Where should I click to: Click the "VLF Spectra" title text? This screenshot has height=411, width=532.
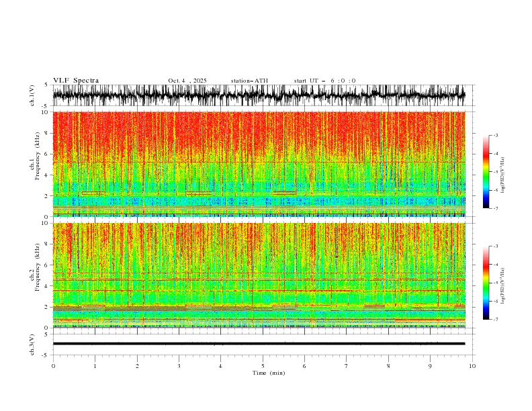(x=76, y=81)
